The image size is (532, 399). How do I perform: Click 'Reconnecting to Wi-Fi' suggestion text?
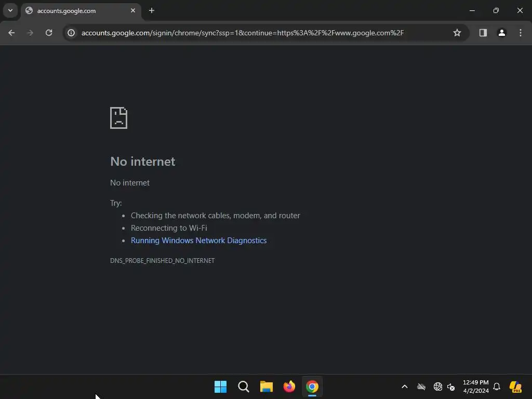(x=169, y=228)
